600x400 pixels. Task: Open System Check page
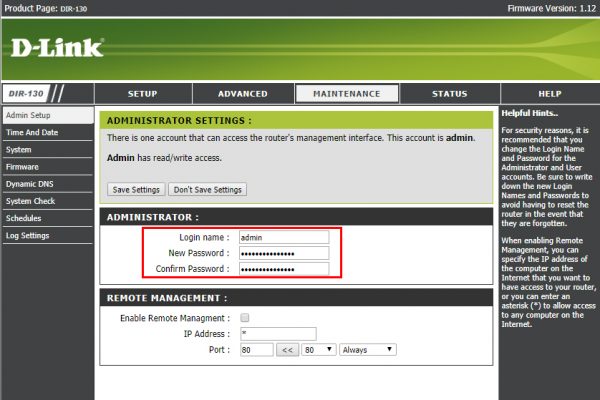48,201
